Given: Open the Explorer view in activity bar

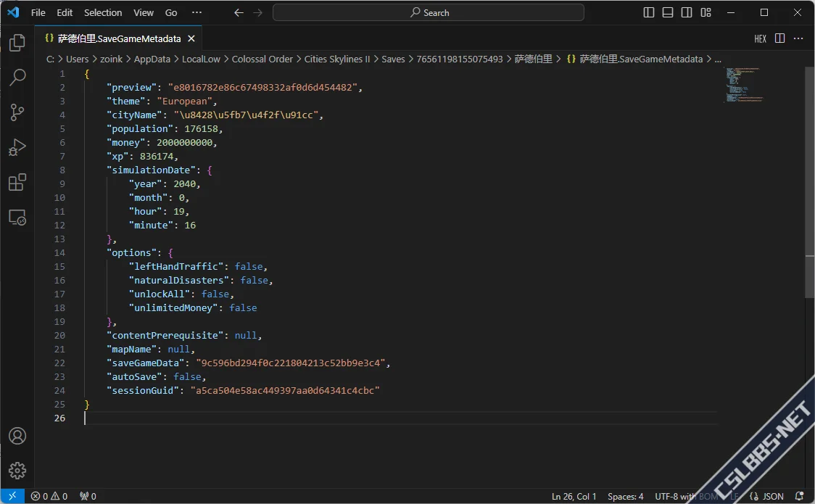Looking at the screenshot, I should (17, 43).
